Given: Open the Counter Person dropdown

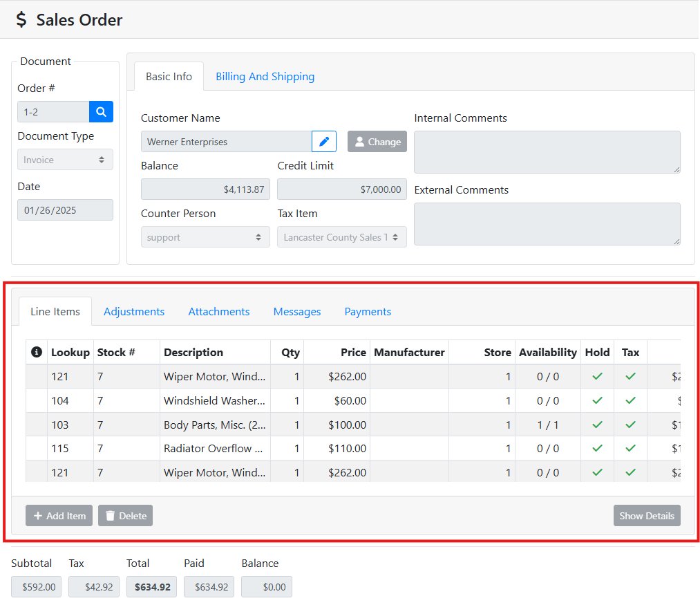Looking at the screenshot, I should pyautogui.click(x=205, y=237).
